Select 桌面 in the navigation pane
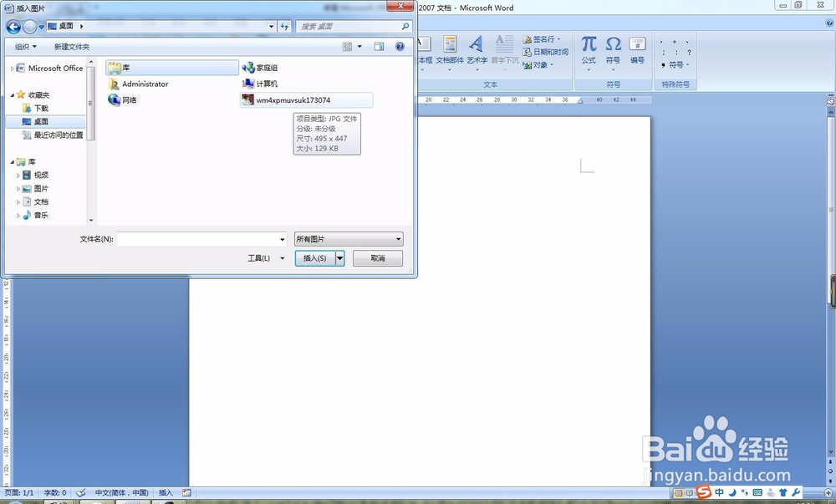The height and width of the screenshot is (504, 836). 41,121
